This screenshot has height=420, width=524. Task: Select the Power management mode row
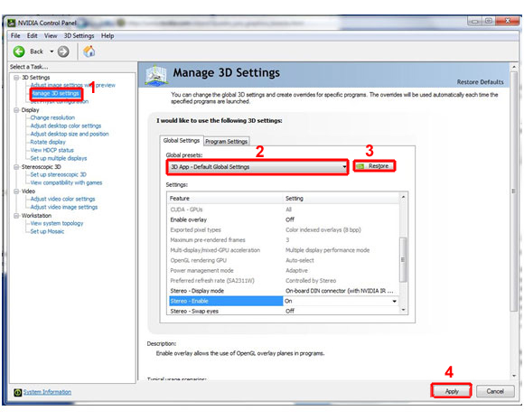[x=284, y=271]
